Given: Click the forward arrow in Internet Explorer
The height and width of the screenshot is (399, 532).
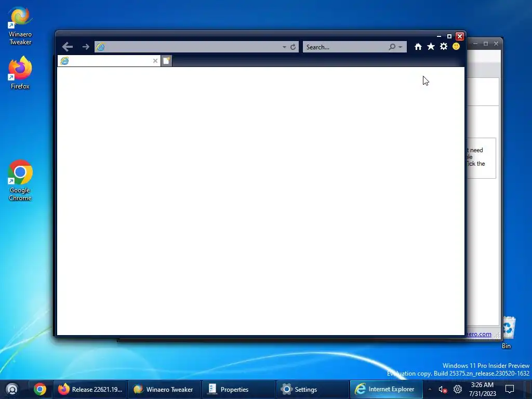Looking at the screenshot, I should 86,47.
